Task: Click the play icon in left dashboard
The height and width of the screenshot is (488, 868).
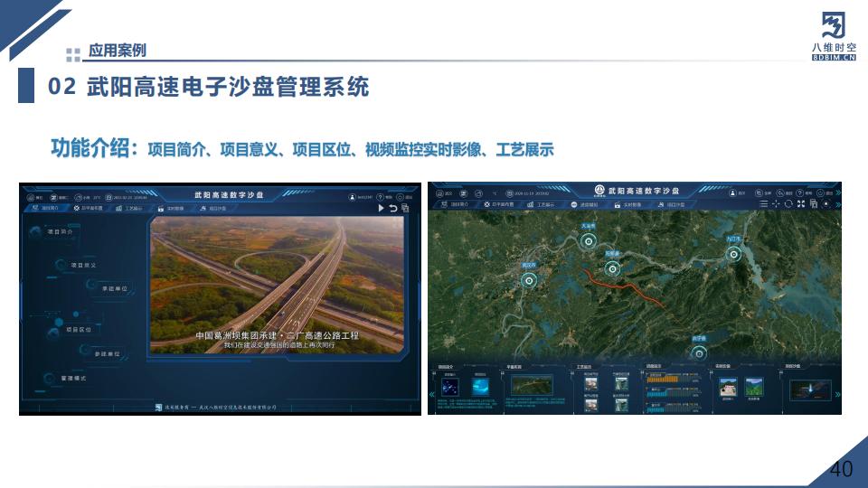Action: click(382, 208)
